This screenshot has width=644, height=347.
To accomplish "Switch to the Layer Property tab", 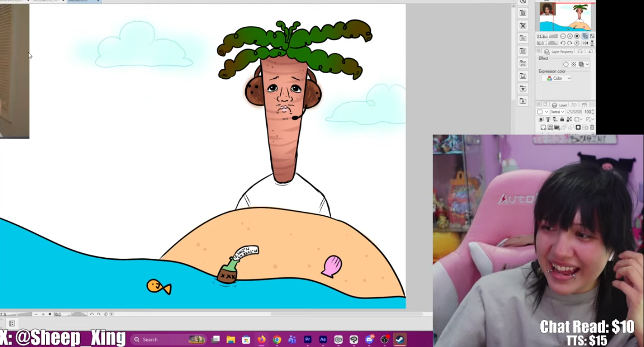I will coord(558,52).
